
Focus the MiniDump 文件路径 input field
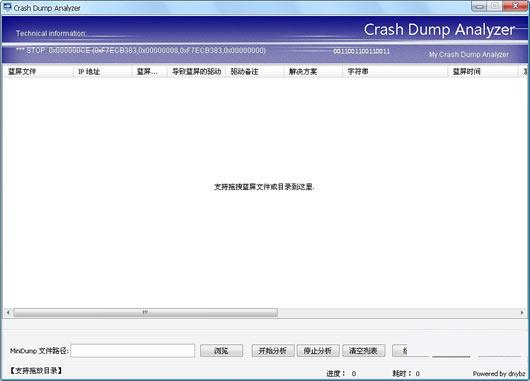pos(132,351)
